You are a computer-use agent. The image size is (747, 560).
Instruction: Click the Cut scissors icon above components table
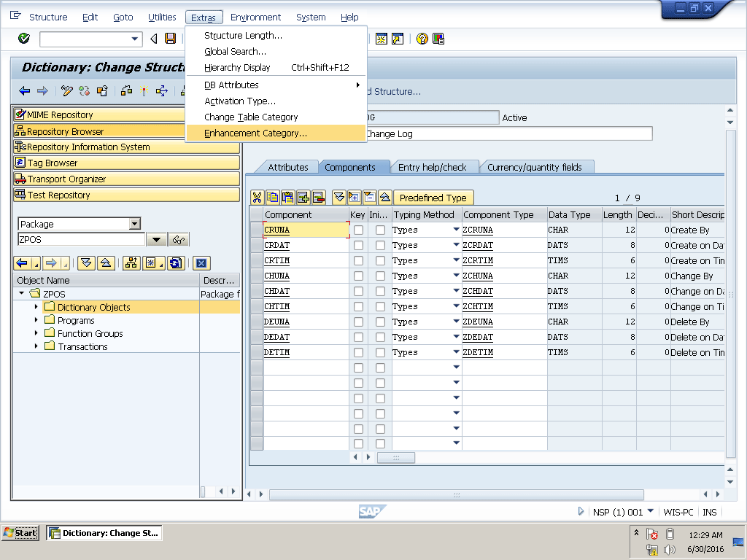[x=257, y=197]
